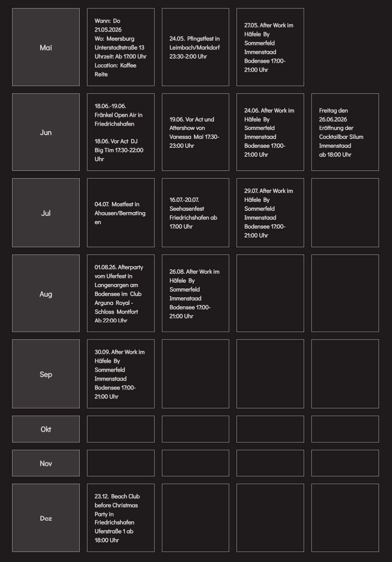Select the Cocktailbar Silum Eröffnung card
Viewport: 392px width, 562px height.
[345, 132]
